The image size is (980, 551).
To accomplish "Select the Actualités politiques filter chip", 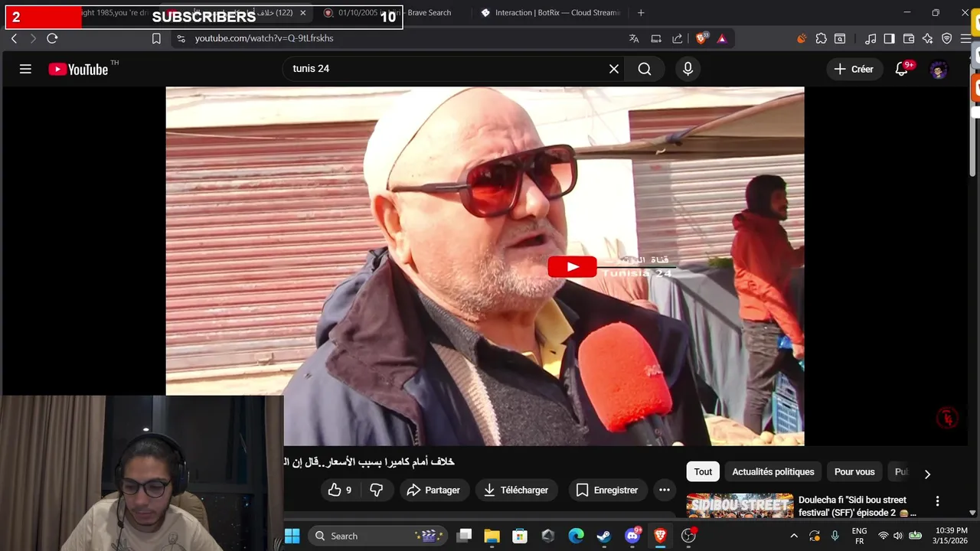I will pos(773,472).
